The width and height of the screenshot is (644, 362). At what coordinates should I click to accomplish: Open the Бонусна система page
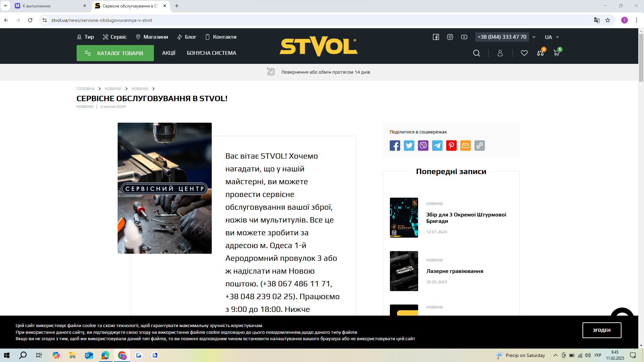[211, 53]
